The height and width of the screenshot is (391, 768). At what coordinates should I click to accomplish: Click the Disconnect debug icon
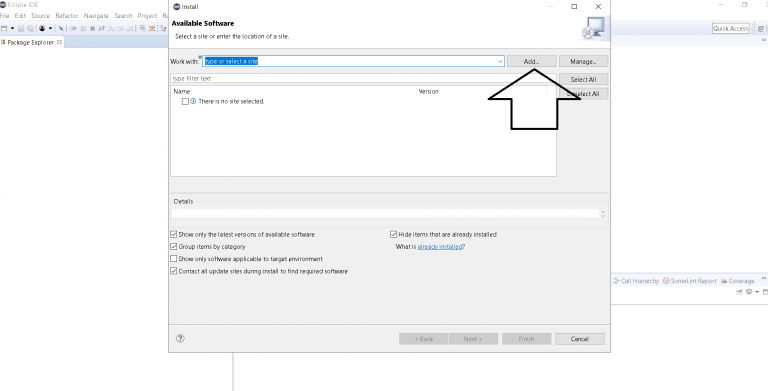(x=102, y=28)
